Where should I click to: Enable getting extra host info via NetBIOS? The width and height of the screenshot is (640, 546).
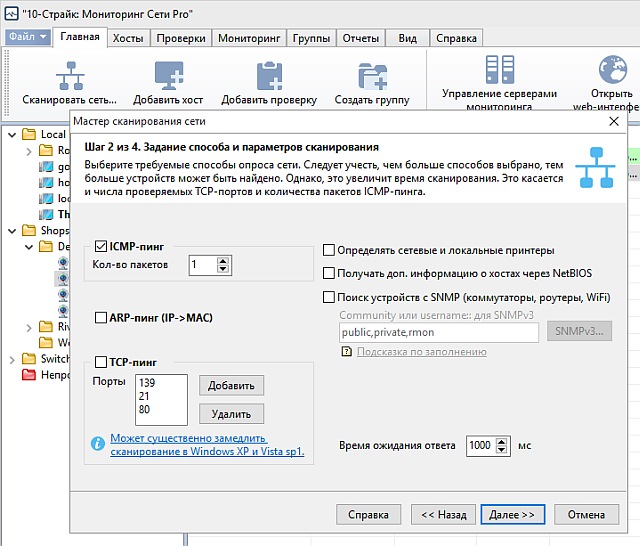pos(329,273)
